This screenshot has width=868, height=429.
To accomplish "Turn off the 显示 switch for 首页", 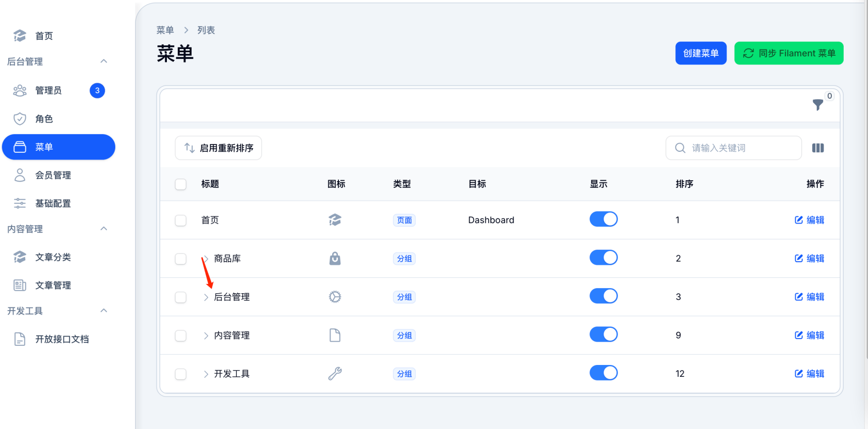I will pos(603,219).
